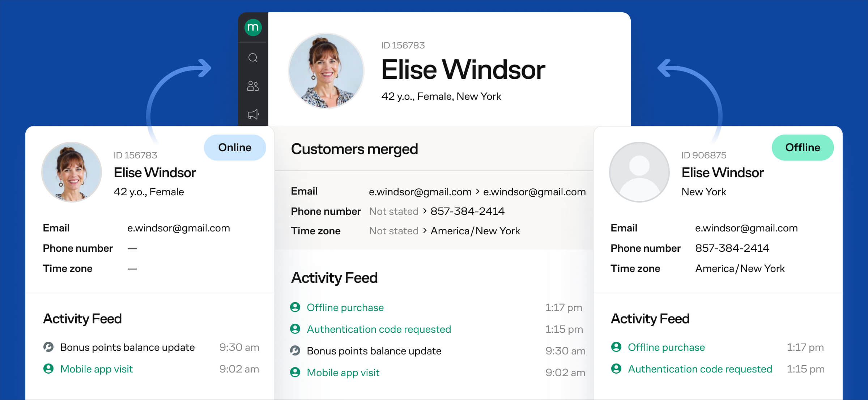This screenshot has width=868, height=400.
Task: Click Elise Windsor's large profile photo
Action: (326, 71)
